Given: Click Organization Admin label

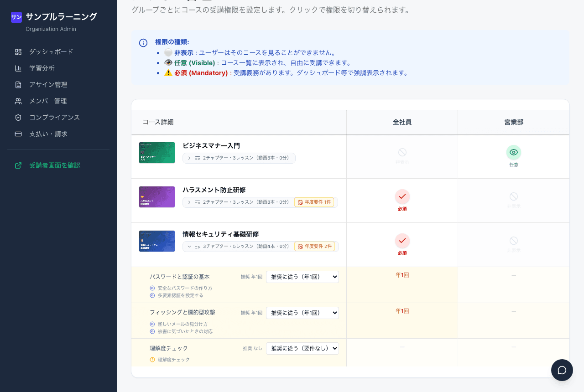Looking at the screenshot, I should pyautogui.click(x=51, y=29).
